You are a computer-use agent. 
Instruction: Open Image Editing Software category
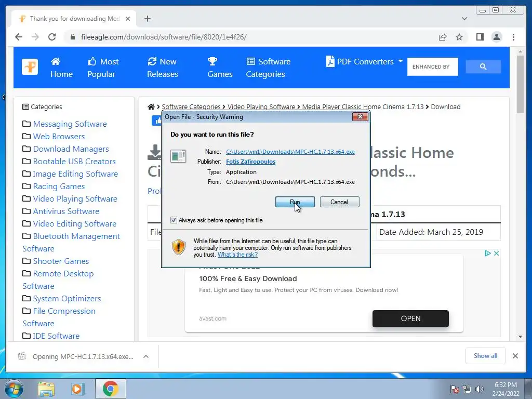click(x=75, y=174)
